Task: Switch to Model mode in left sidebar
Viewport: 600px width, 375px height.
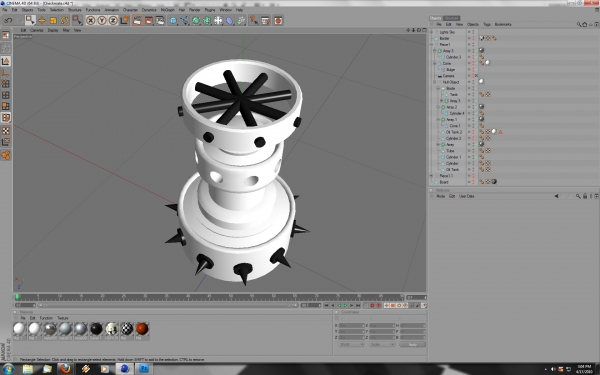Action: click(6, 61)
